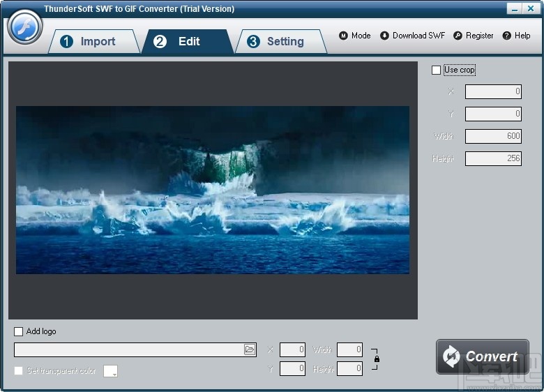This screenshot has width=544, height=392.
Task: Enable the Add logo checkbox
Action: coord(18,331)
